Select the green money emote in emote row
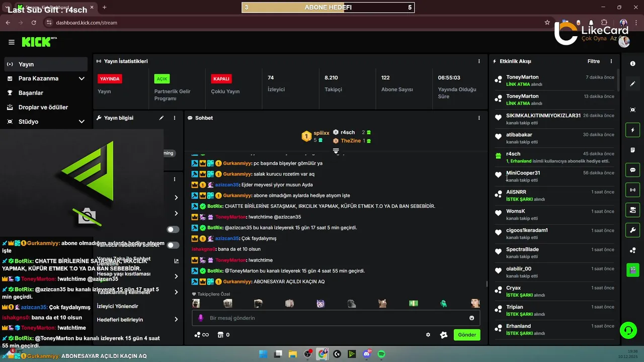 [x=413, y=304]
